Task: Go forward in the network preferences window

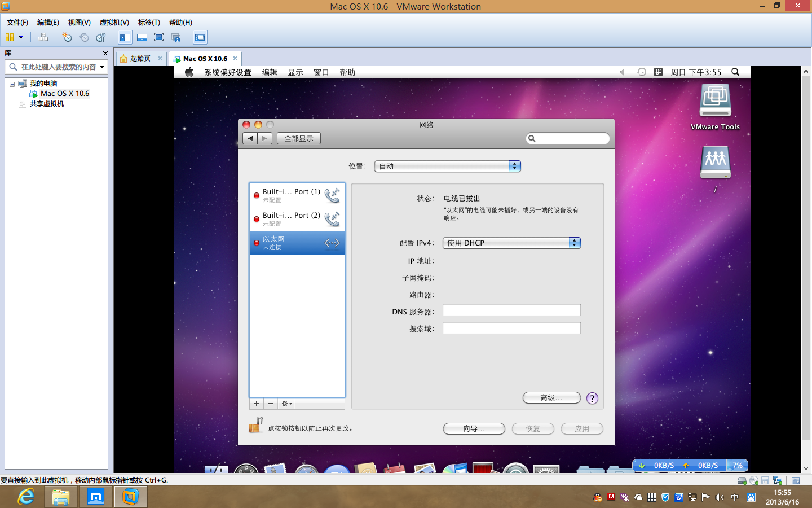Action: [265, 138]
